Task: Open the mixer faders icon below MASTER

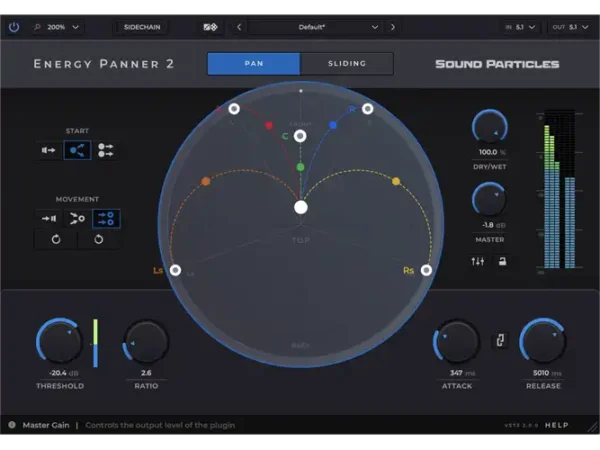Action: 478,261
